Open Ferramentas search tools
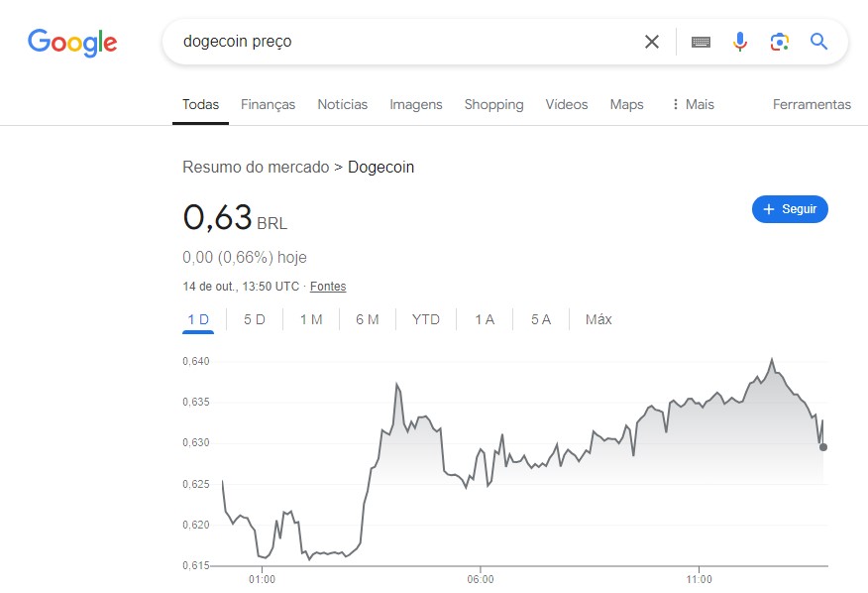 click(812, 104)
